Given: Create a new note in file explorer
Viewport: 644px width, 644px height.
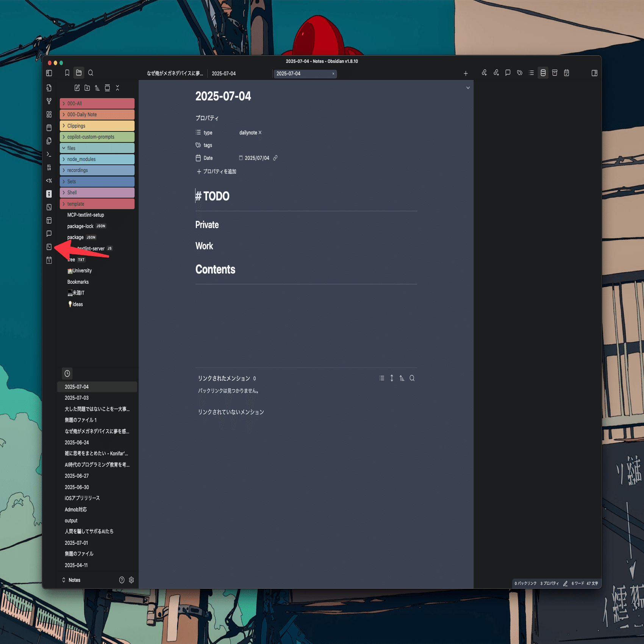Looking at the screenshot, I should [x=77, y=88].
